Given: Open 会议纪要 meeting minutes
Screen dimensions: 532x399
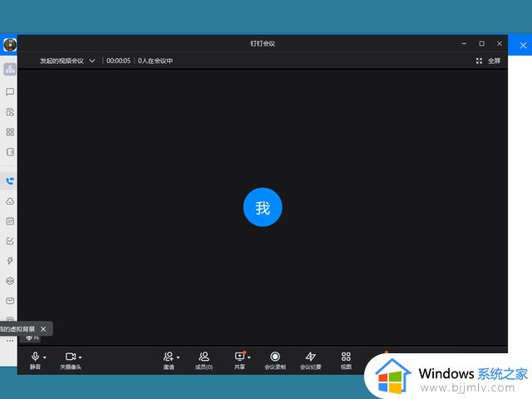Looking at the screenshot, I should pos(310,360).
